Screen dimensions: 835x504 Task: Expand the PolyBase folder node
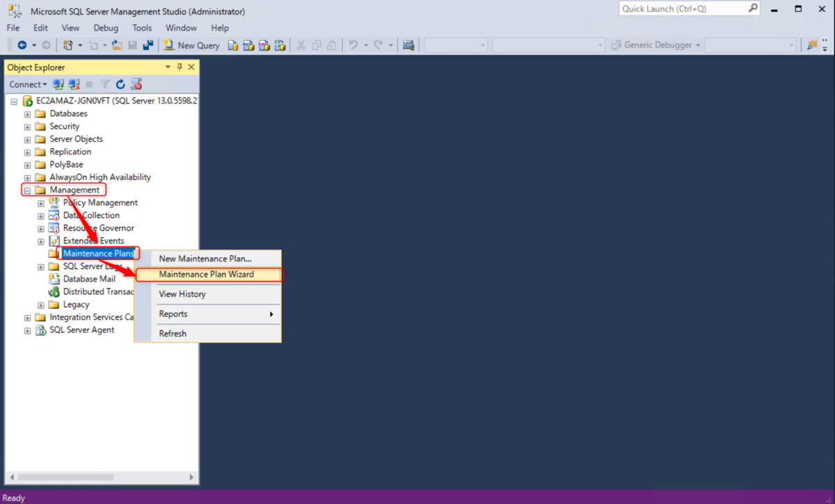pyautogui.click(x=27, y=165)
